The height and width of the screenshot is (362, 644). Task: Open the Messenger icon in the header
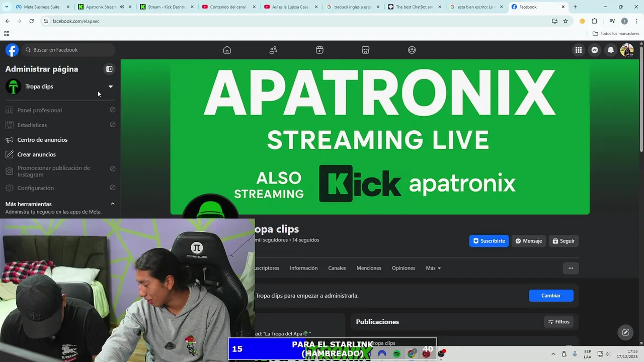coord(595,50)
